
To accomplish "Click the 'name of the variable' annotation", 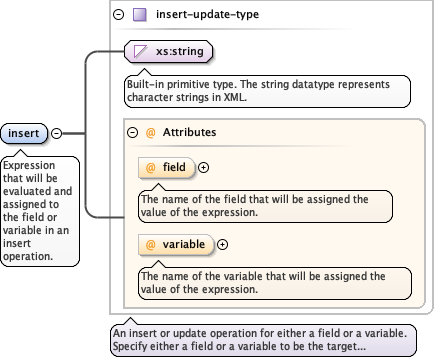I will [x=275, y=283].
